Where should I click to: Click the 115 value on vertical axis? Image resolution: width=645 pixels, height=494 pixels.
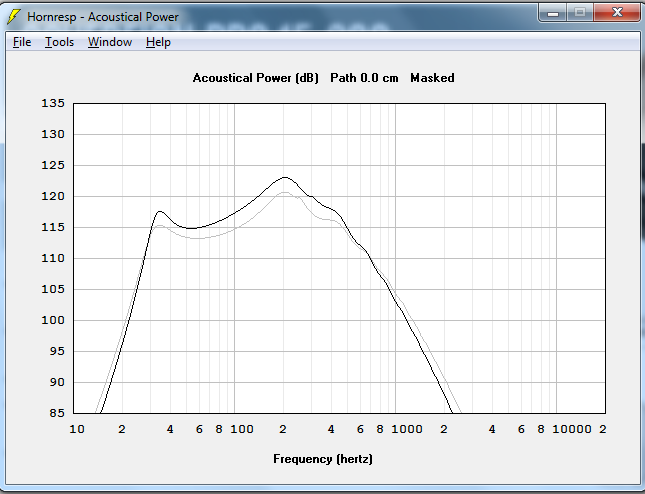(x=53, y=227)
